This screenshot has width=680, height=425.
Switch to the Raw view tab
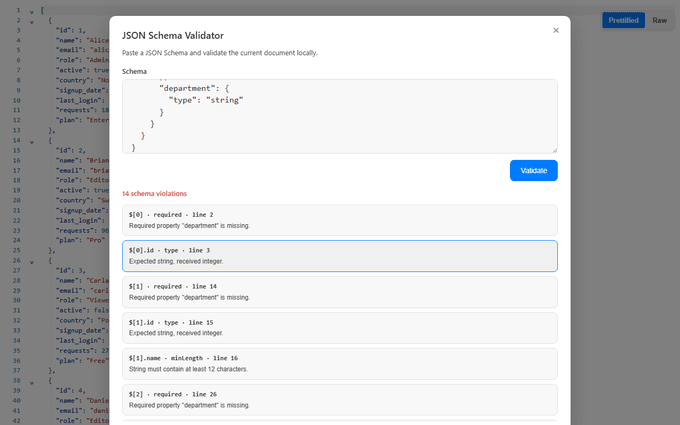click(x=659, y=20)
